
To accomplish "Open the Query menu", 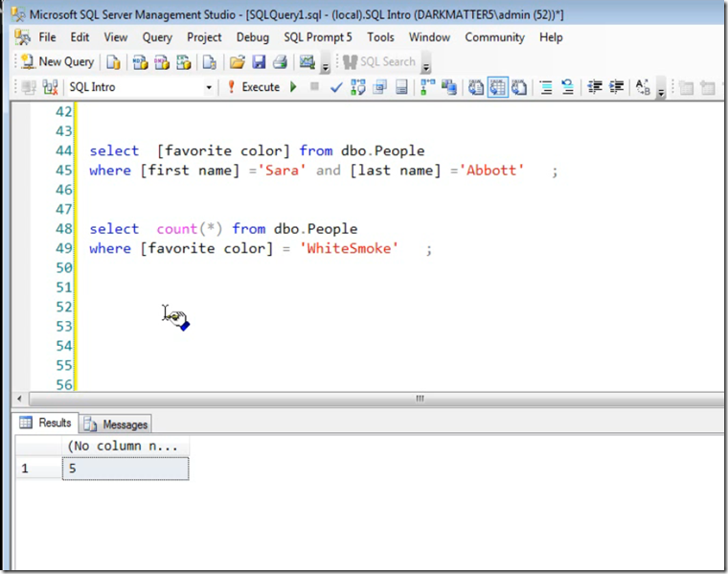I will 157,37.
